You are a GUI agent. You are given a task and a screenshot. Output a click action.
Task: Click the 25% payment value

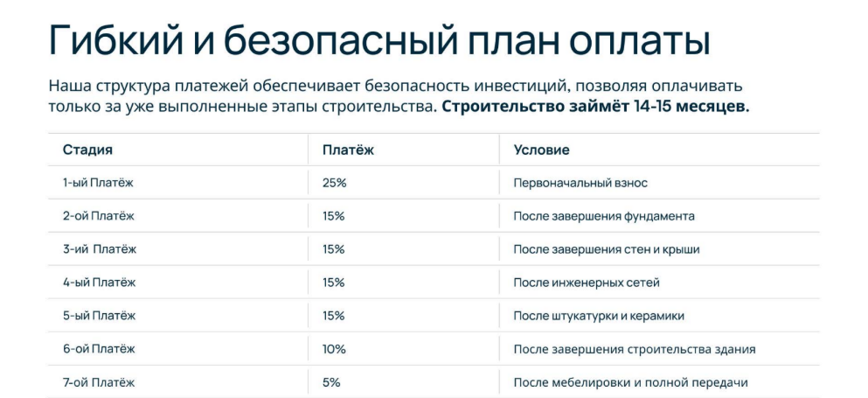(x=335, y=183)
